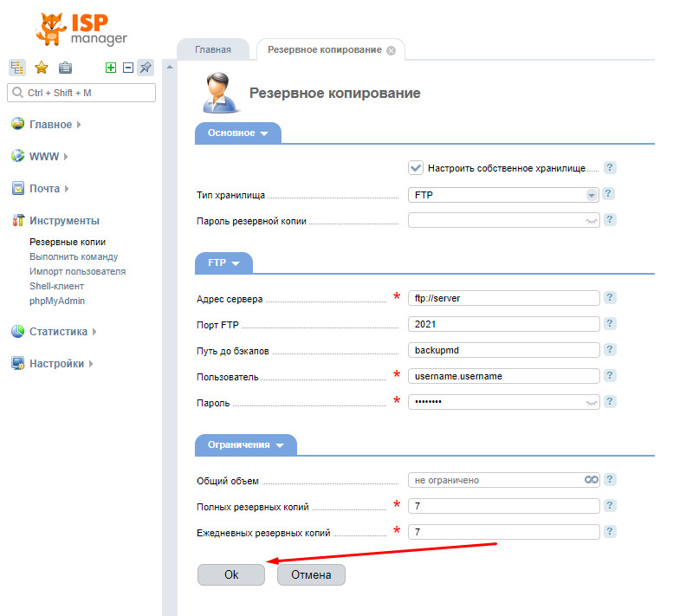Switch to the Главная tab
This screenshot has height=616, width=686.
click(213, 49)
